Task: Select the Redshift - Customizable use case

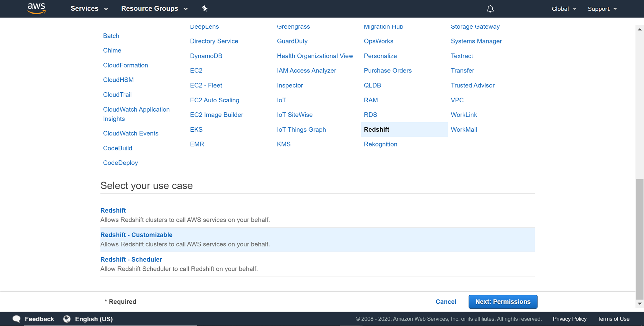Action: click(137, 235)
